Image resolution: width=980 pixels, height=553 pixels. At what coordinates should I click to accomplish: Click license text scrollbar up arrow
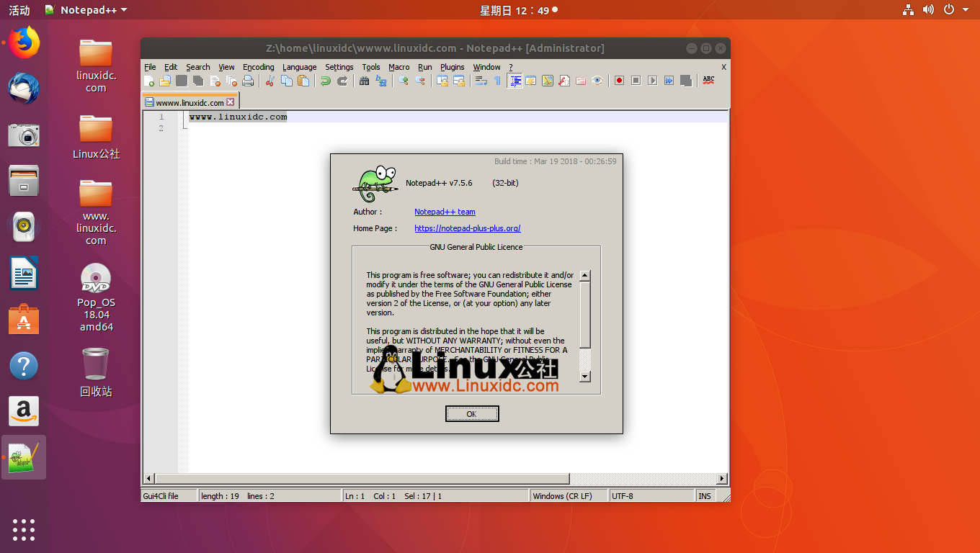coord(585,275)
